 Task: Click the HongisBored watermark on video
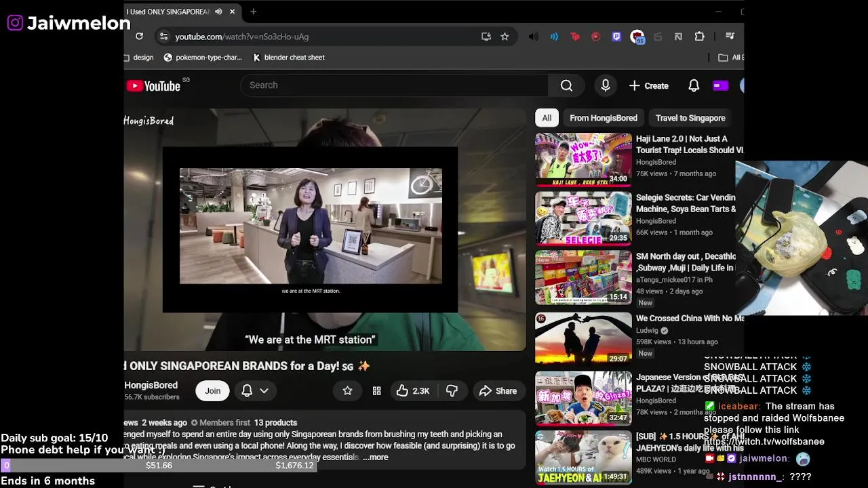149,121
